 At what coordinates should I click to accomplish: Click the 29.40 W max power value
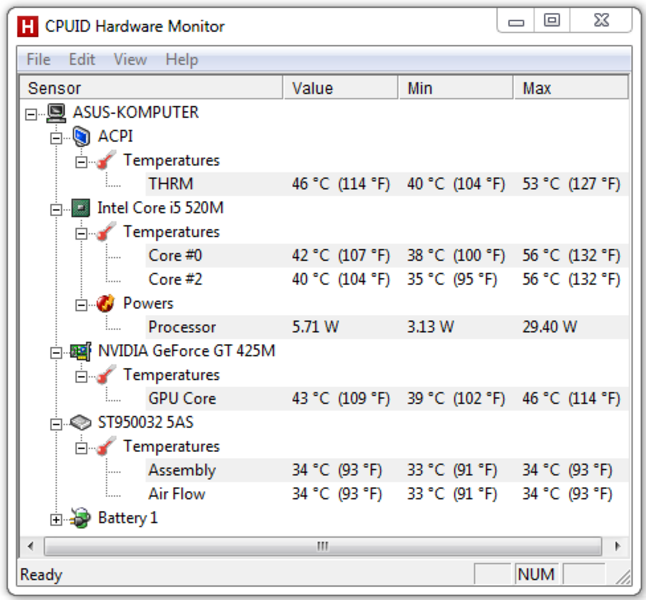[550, 327]
